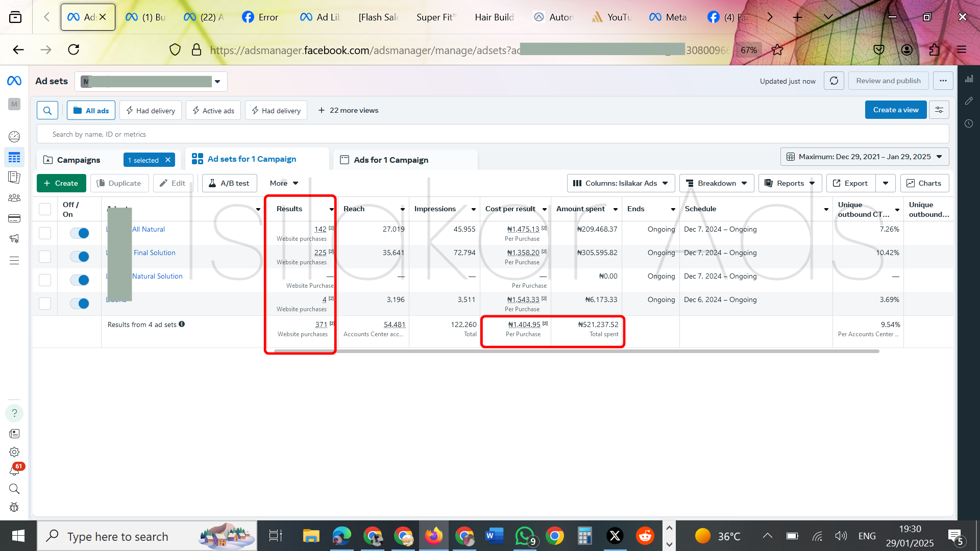Open the audiences people icon in sidebar
Image resolution: width=980 pixels, height=551 pixels.
coord(14,198)
